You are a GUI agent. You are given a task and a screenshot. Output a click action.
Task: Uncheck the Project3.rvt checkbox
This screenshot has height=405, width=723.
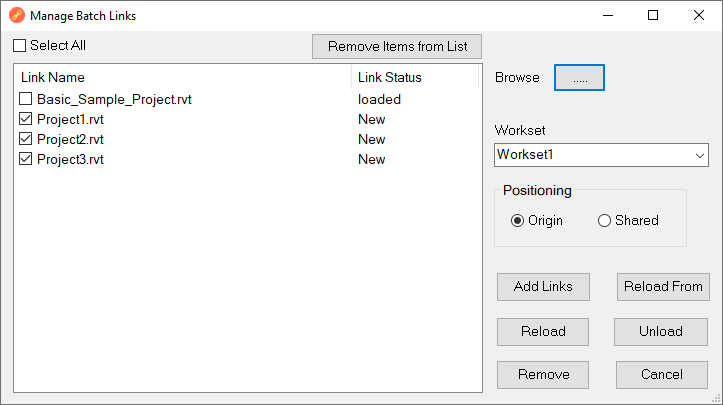pyautogui.click(x=26, y=160)
